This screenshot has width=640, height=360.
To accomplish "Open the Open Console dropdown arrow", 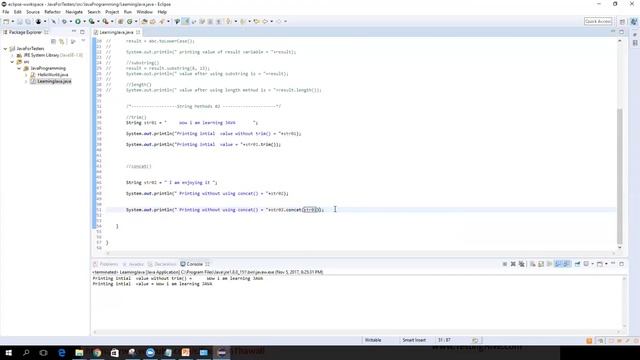I will (607, 264).
